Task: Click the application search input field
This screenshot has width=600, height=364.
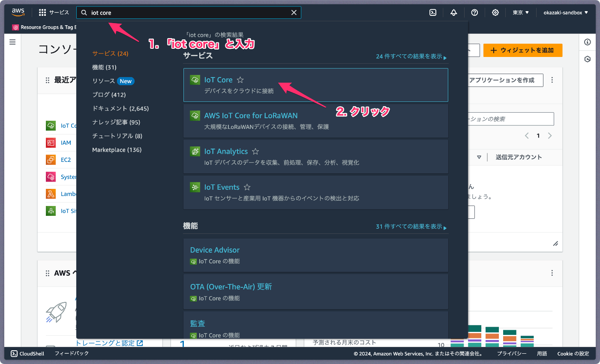Action: click(510, 119)
